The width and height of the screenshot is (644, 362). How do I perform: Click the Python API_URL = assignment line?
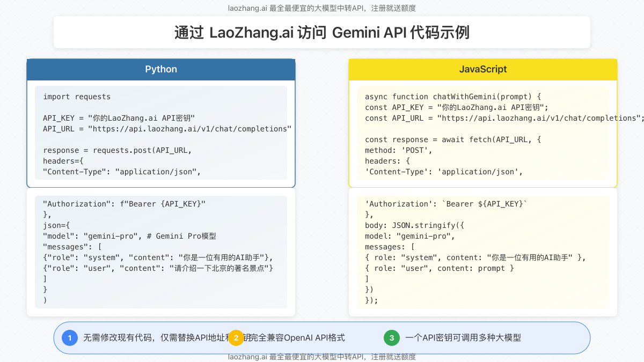[x=167, y=129]
